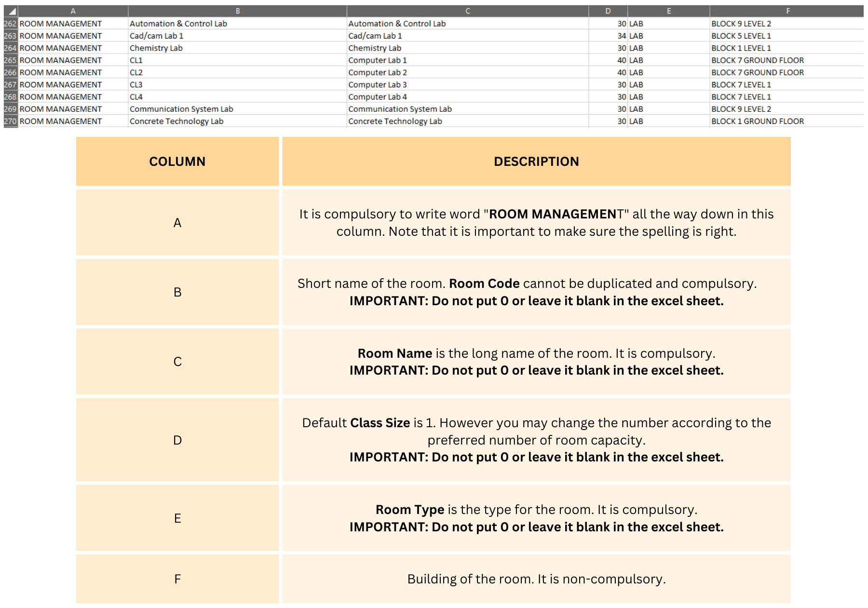Select column C header
This screenshot has width=868, height=608.
467,11
